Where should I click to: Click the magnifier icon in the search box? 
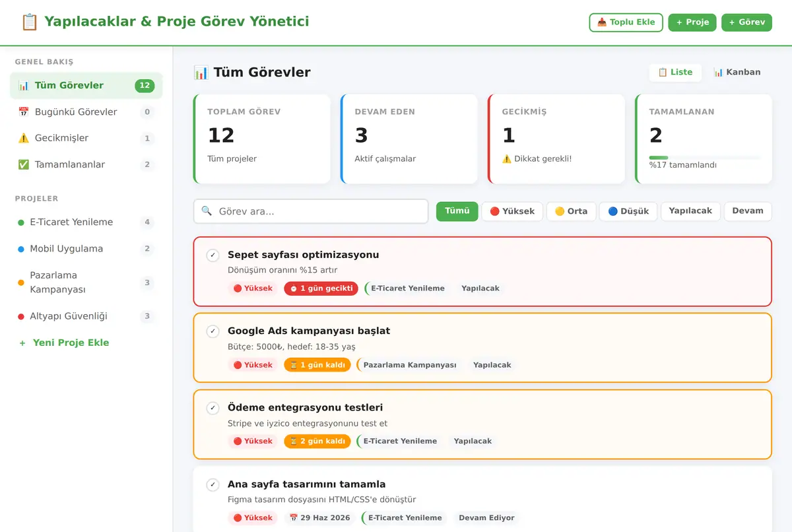click(x=207, y=211)
